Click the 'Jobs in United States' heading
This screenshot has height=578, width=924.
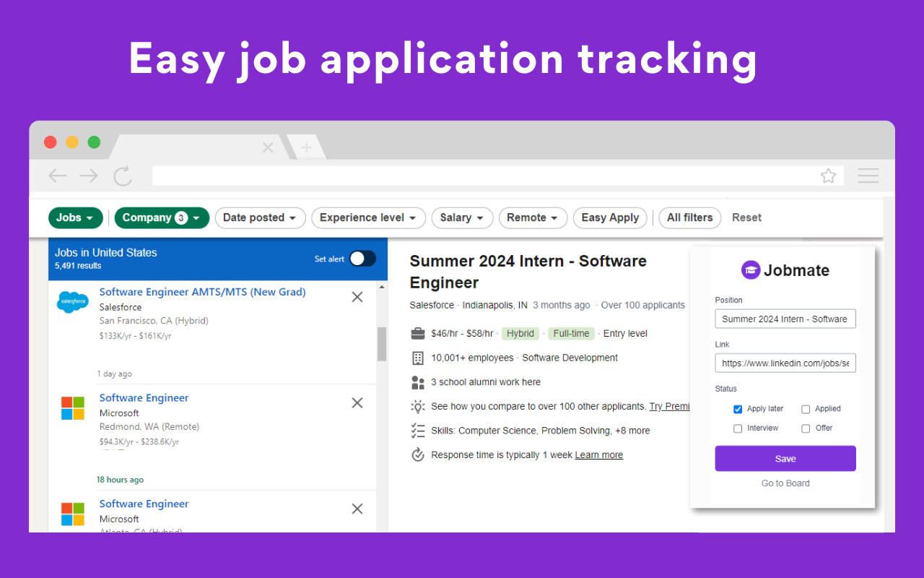point(105,253)
